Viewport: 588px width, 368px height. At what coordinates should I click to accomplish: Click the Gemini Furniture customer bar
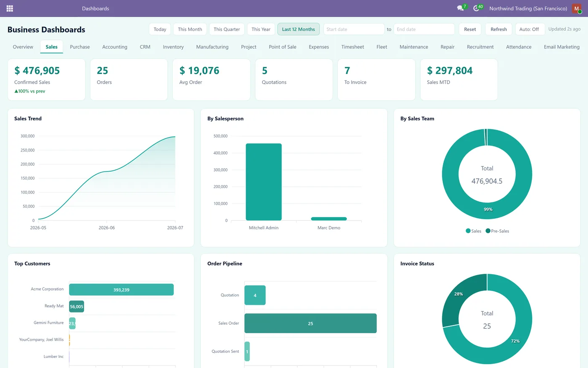(x=72, y=323)
